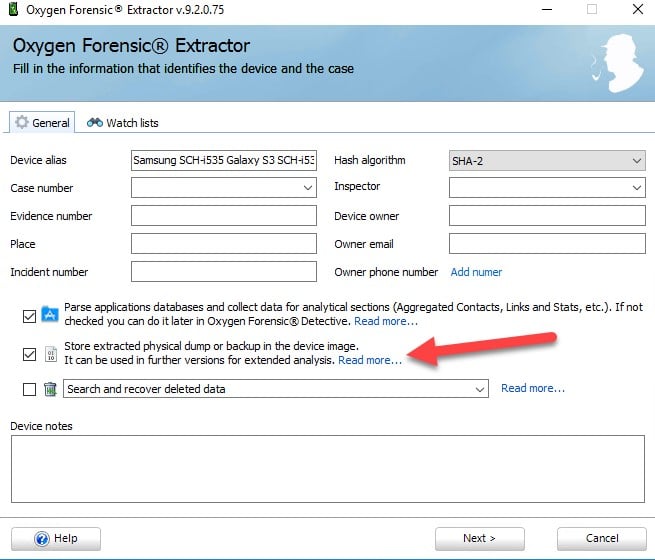Image resolution: width=655 pixels, height=560 pixels.
Task: Toggle Store extracted physical dump checkbox
Action: tap(29, 355)
